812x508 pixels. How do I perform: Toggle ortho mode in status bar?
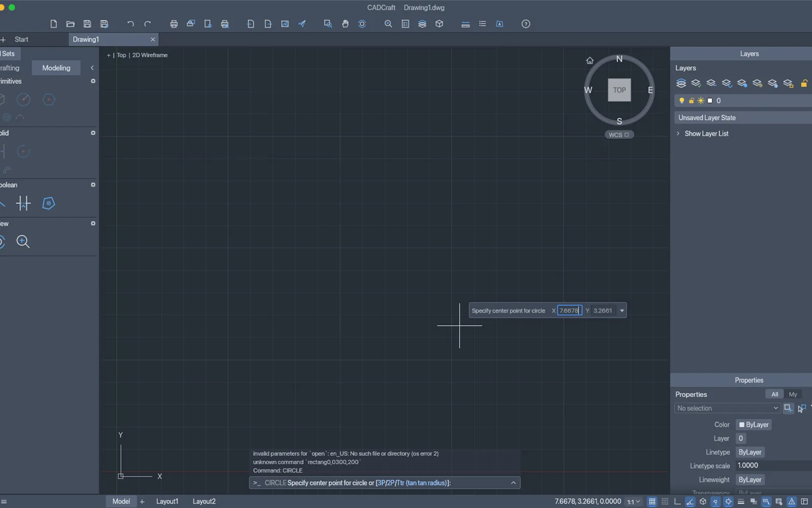(678, 501)
